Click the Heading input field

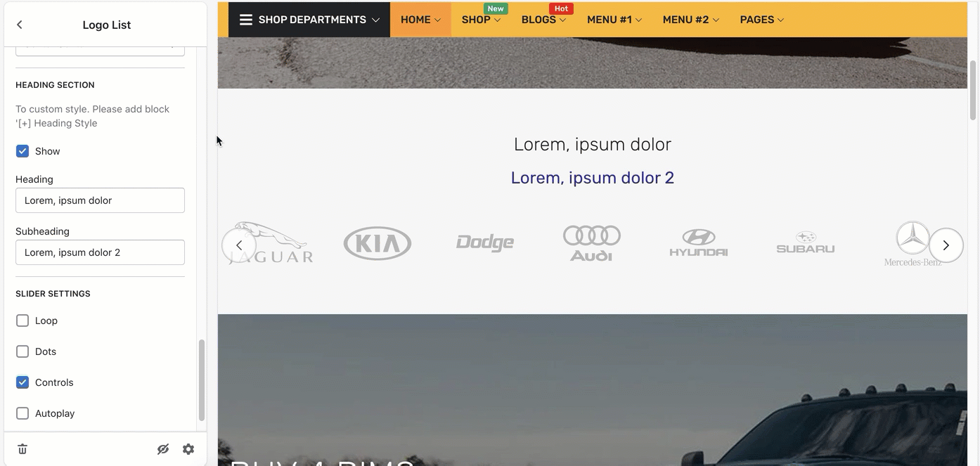[100, 200]
